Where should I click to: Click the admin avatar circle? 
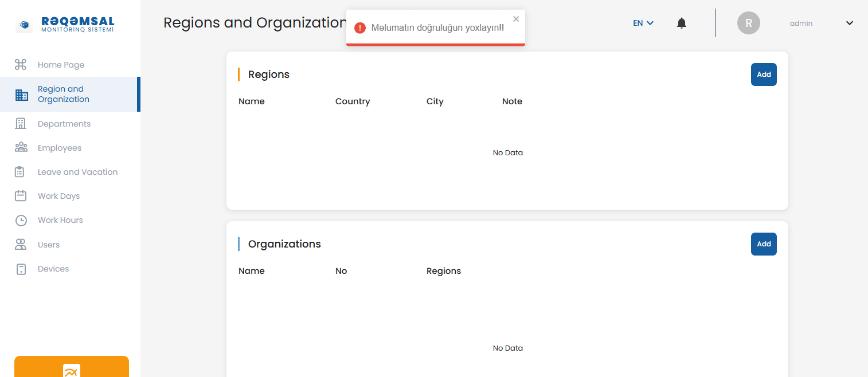(x=748, y=23)
